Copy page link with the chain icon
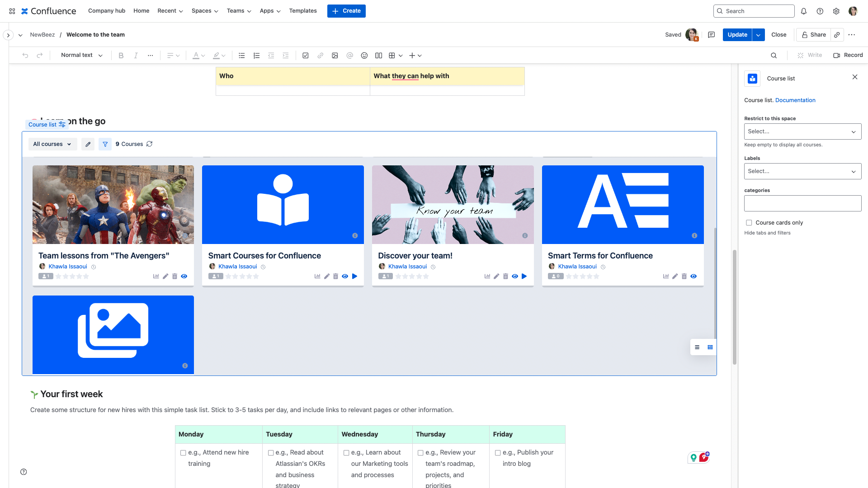Screen dimensions: 868x488 point(837,35)
